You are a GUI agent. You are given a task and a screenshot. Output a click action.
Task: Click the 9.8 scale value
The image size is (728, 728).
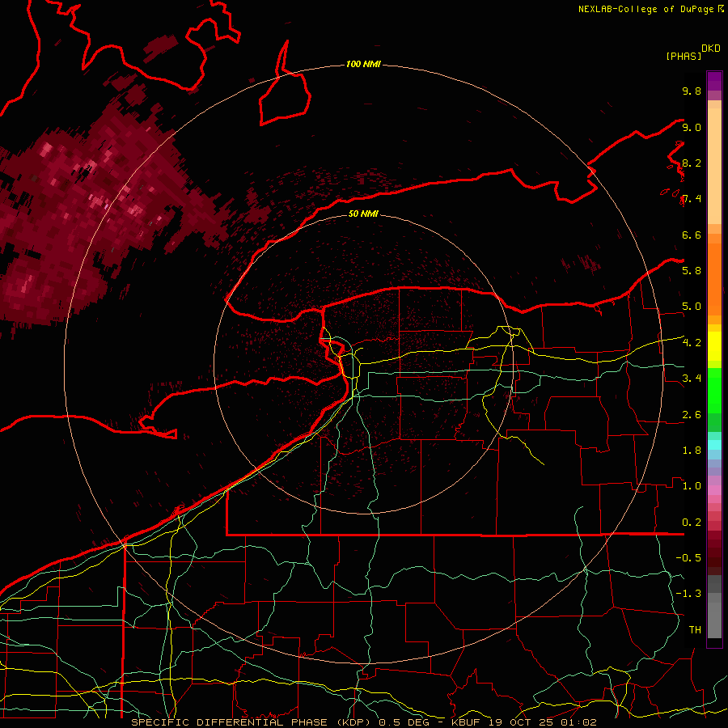pos(692,91)
